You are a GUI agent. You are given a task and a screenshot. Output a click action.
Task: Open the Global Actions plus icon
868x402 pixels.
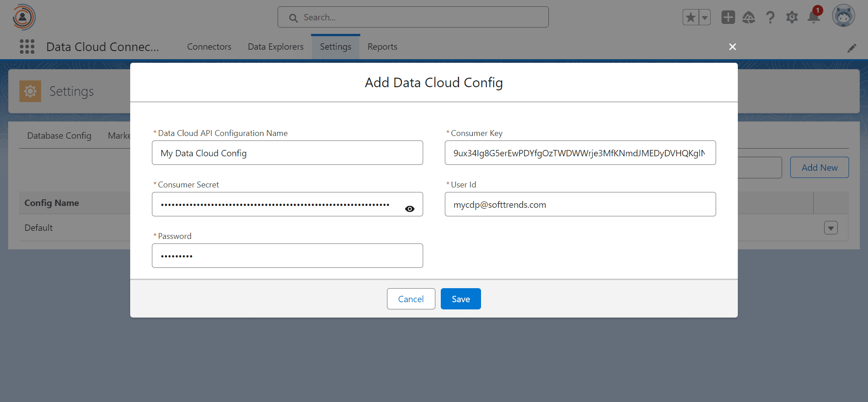point(728,17)
